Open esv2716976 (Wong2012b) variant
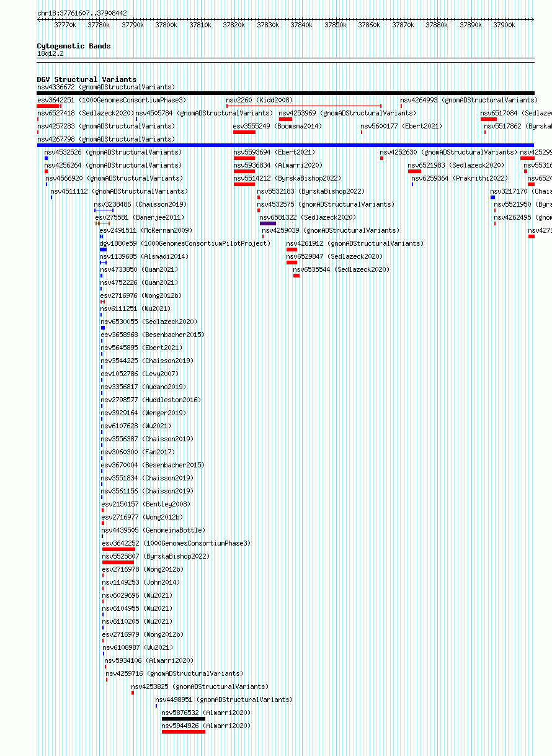Image resolution: width=552 pixels, height=756 pixels. [141, 295]
